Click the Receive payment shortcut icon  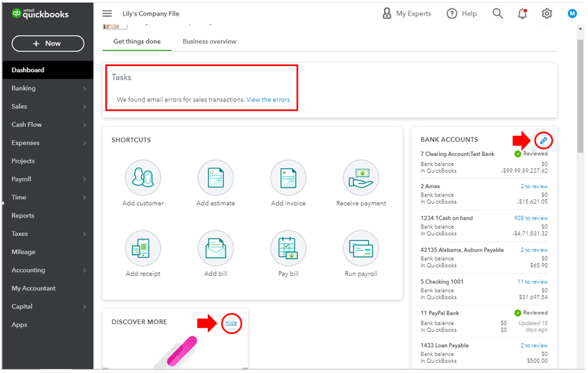click(x=361, y=177)
